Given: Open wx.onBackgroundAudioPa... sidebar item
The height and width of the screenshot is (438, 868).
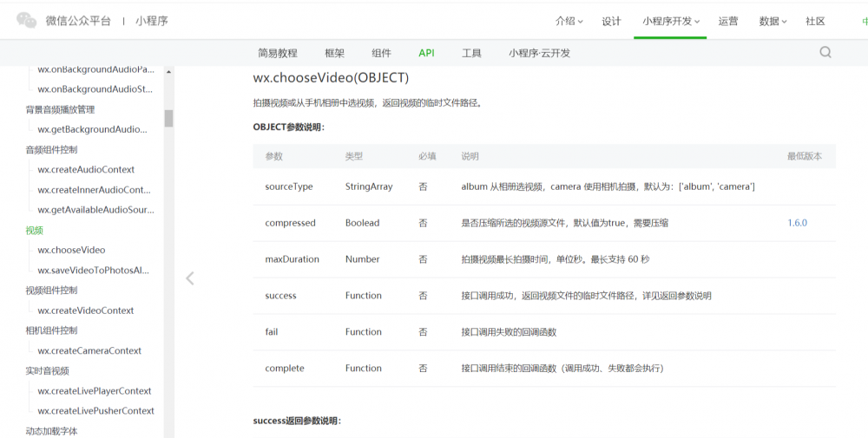Looking at the screenshot, I should tap(95, 69).
